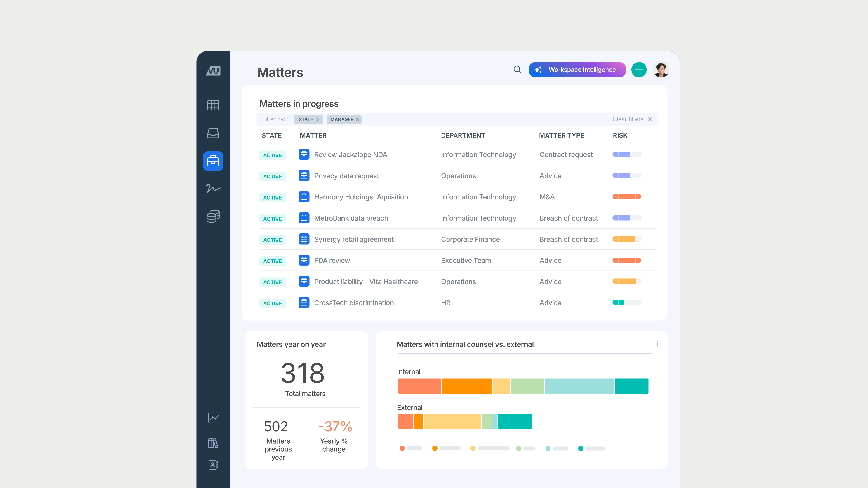Open the inbox tray in sidebar
This screenshot has width=868, height=488.
213,133
